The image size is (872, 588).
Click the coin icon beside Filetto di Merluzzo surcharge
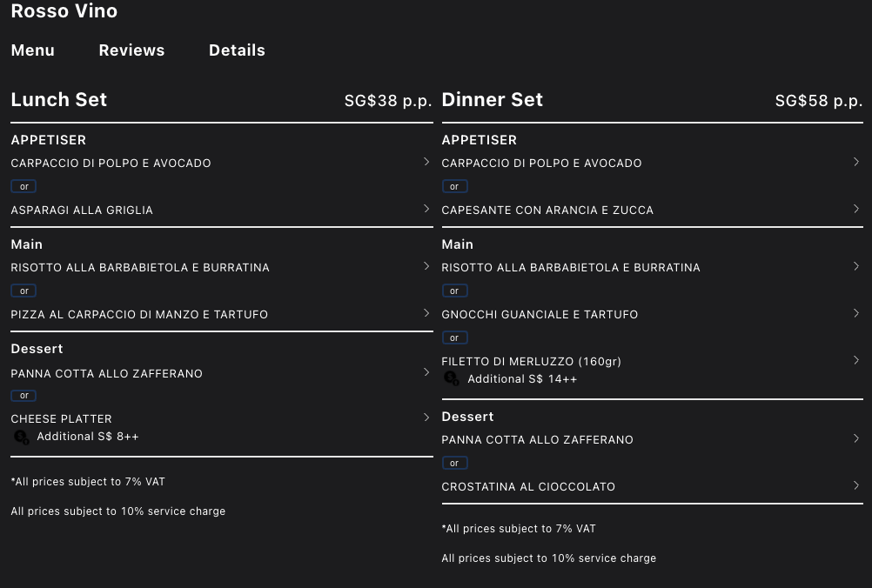[452, 378]
